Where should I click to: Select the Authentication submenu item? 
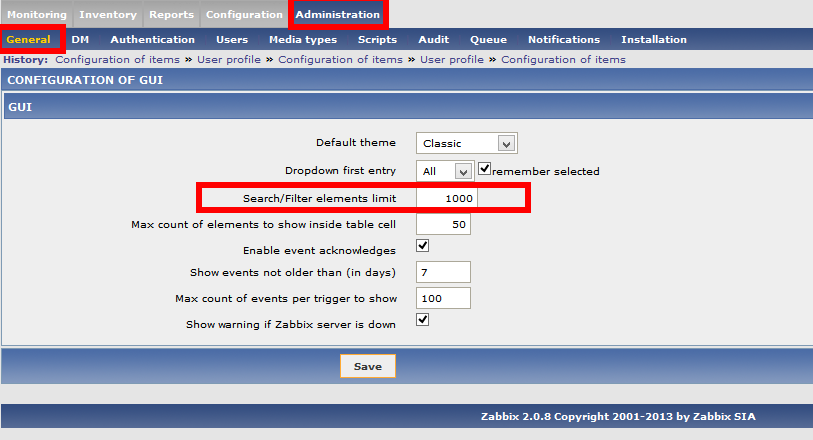[x=152, y=40]
